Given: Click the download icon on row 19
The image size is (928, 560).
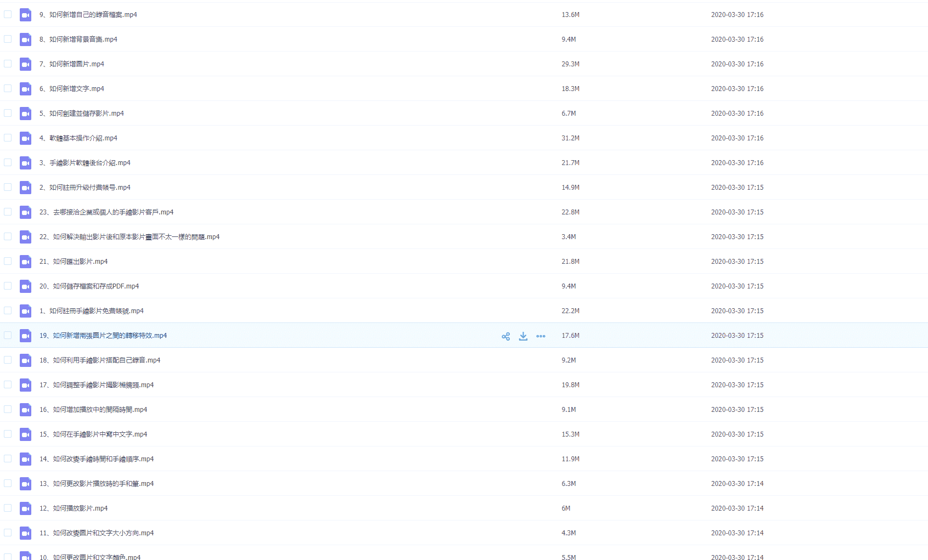Looking at the screenshot, I should pyautogui.click(x=523, y=336).
